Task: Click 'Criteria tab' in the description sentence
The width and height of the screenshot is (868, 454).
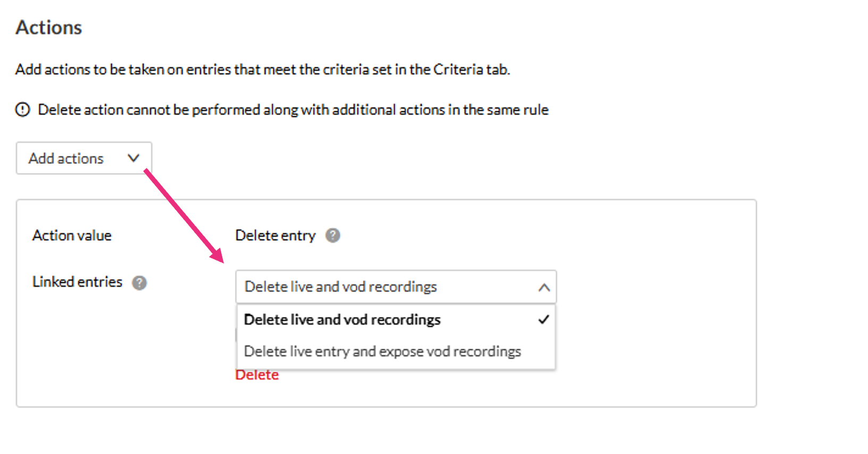Action: [x=470, y=70]
